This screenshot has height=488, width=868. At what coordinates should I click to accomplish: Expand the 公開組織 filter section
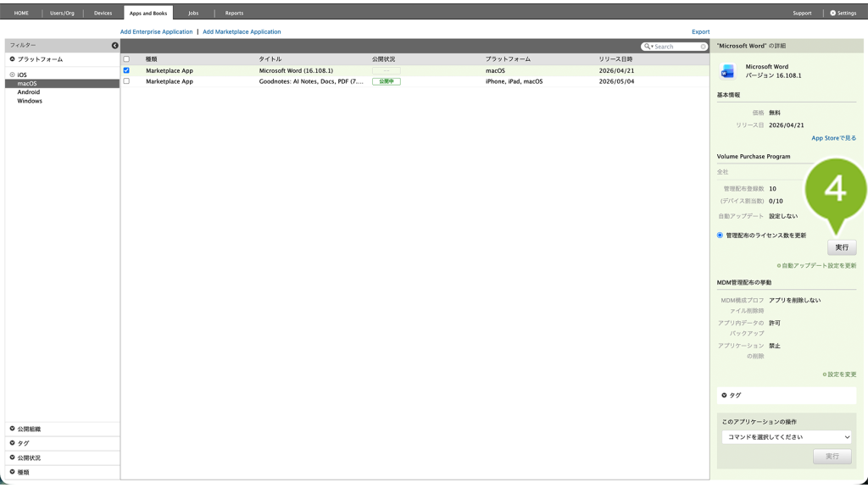[x=12, y=429]
